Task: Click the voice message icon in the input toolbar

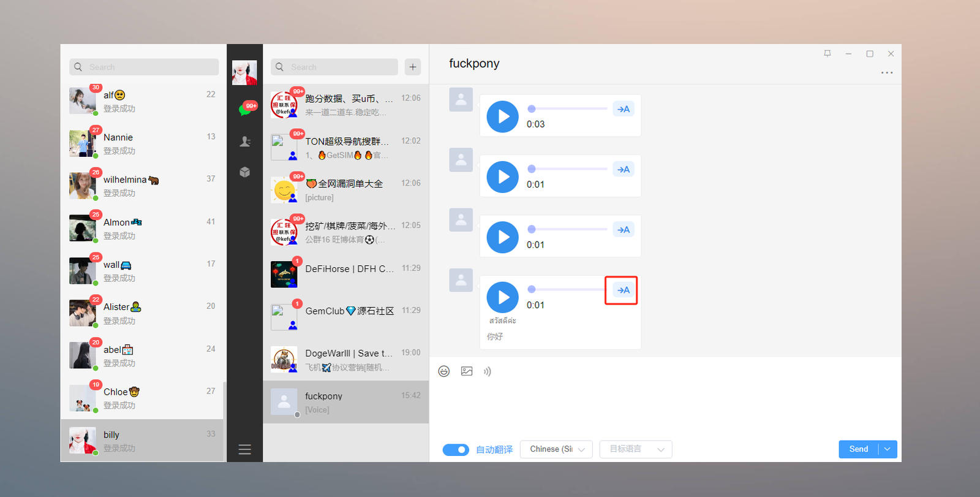Action: pos(488,371)
